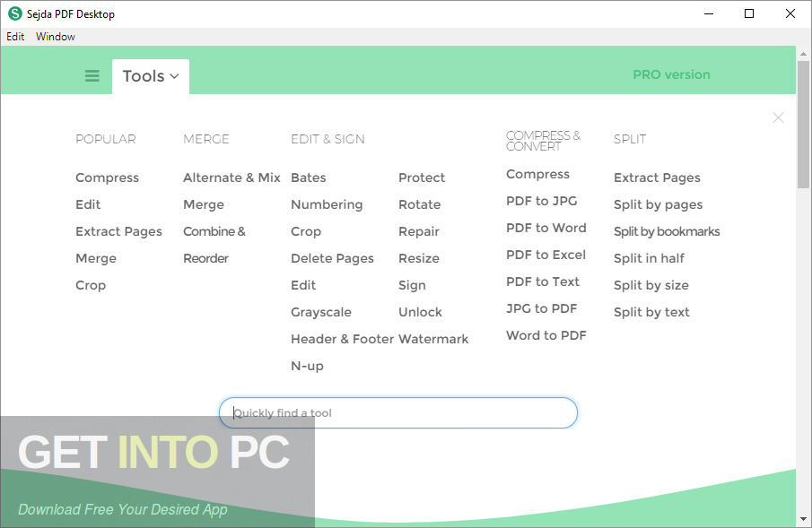Close the tools panel with X icon
This screenshot has width=812, height=528.
[x=778, y=117]
